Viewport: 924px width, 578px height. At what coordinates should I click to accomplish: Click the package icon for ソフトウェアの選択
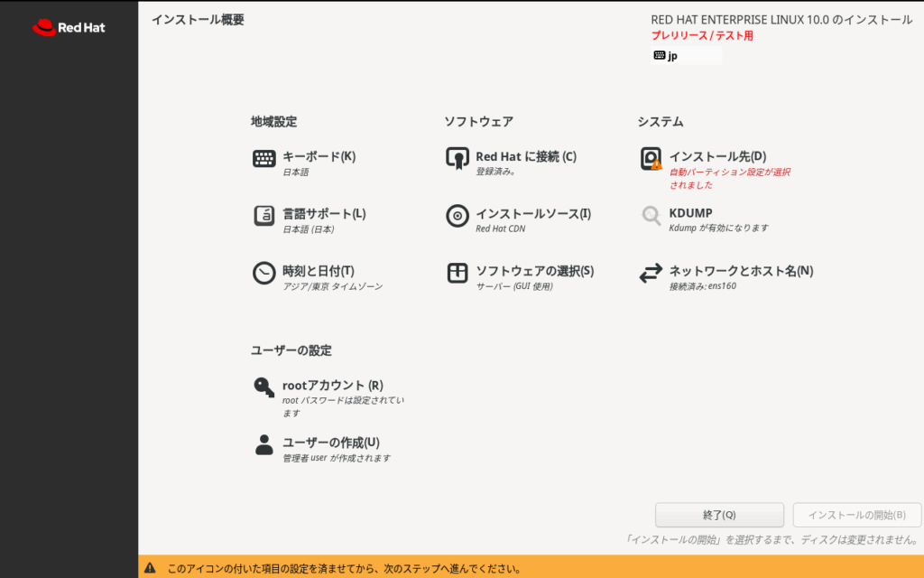point(457,273)
